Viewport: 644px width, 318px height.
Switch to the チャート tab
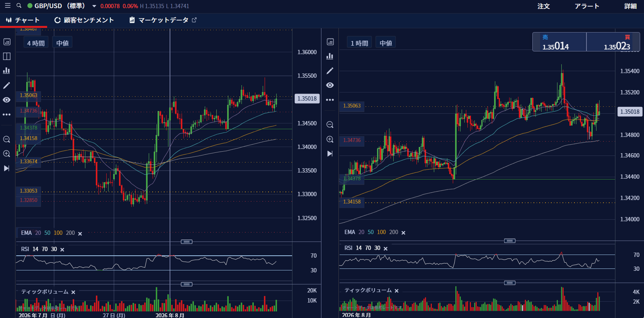(x=23, y=20)
